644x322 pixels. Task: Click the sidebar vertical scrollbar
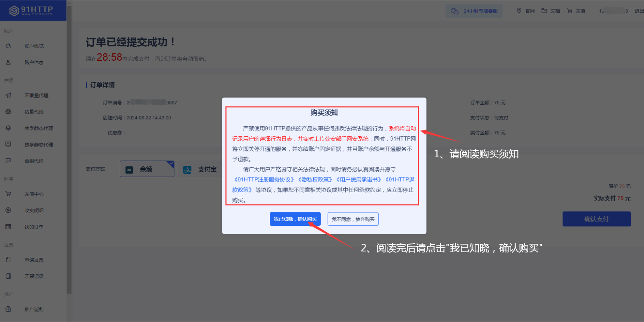pos(69,150)
